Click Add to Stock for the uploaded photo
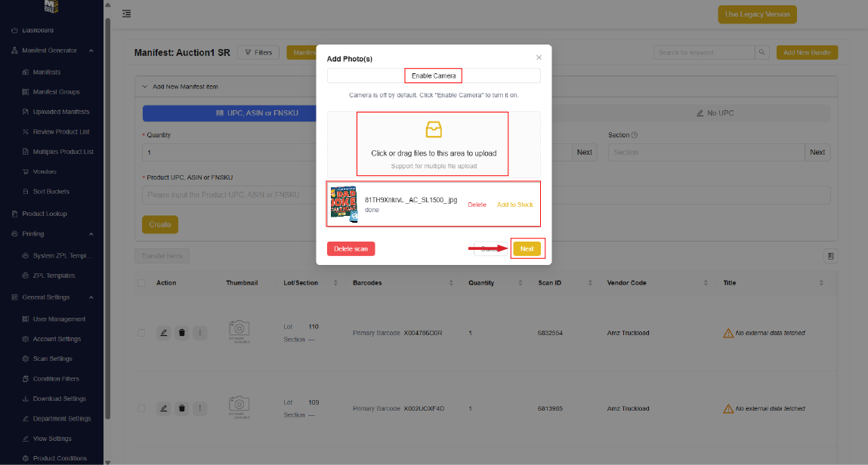Image resolution: width=868 pixels, height=465 pixels. [x=514, y=205]
